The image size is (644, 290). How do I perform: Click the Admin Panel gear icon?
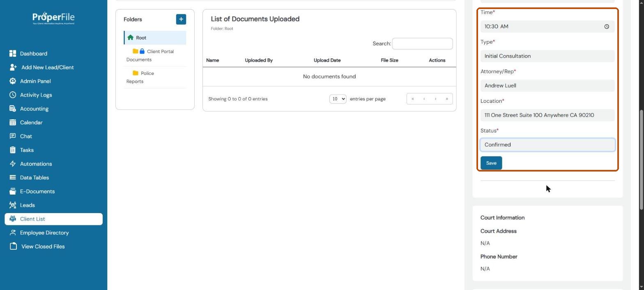pyautogui.click(x=13, y=81)
